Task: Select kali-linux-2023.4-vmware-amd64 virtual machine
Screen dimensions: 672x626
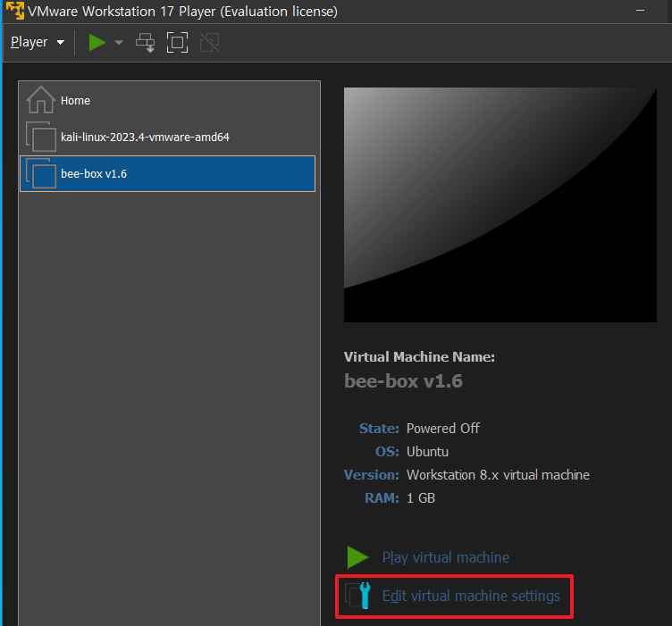Action: tap(168, 137)
